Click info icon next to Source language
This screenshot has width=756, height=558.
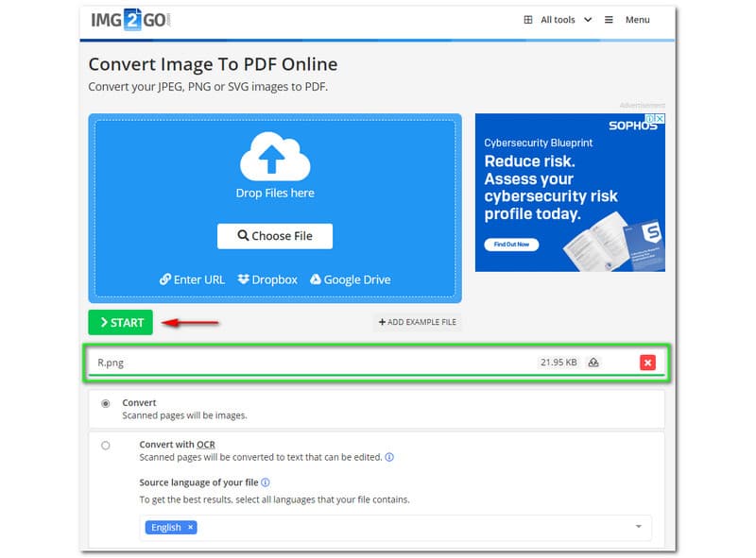(266, 482)
